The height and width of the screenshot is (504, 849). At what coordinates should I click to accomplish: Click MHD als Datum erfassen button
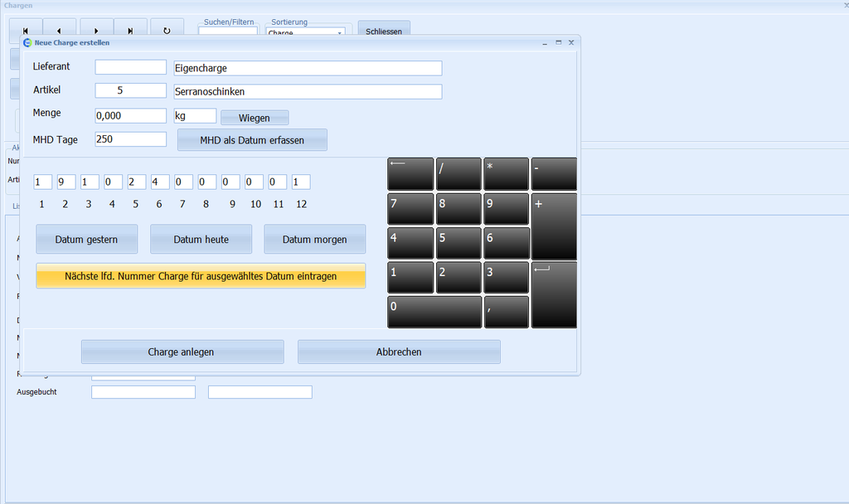point(252,139)
